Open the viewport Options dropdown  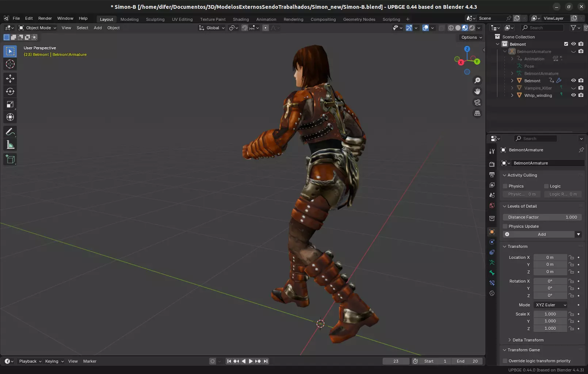pos(471,37)
